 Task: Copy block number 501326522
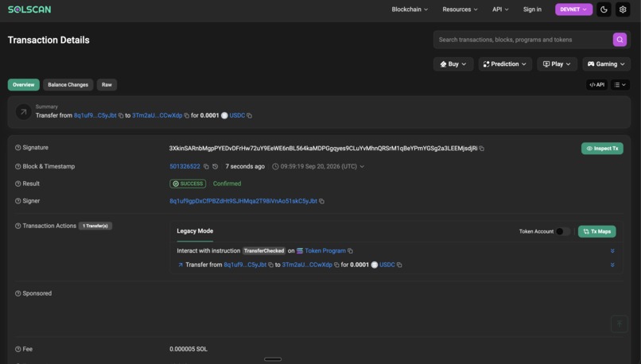[x=206, y=167]
